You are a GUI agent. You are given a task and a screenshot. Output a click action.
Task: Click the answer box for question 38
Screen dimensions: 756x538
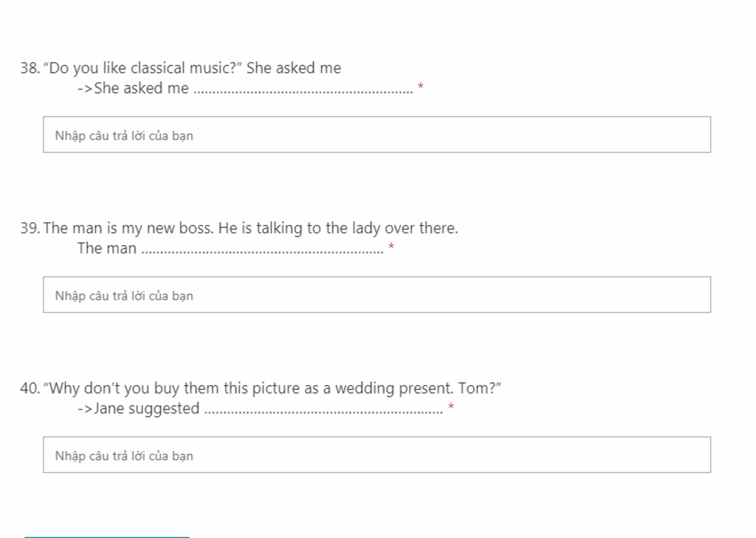pyautogui.click(x=377, y=134)
